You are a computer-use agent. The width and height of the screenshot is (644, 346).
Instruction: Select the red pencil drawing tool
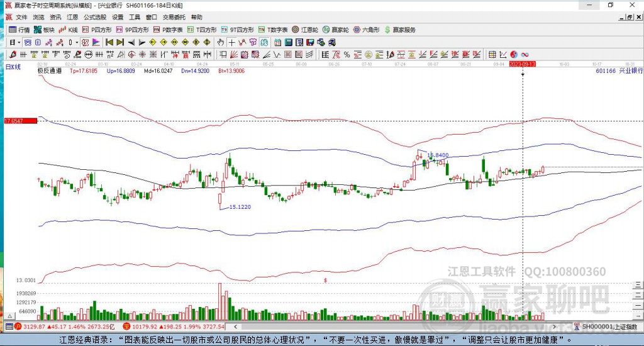coord(13,54)
